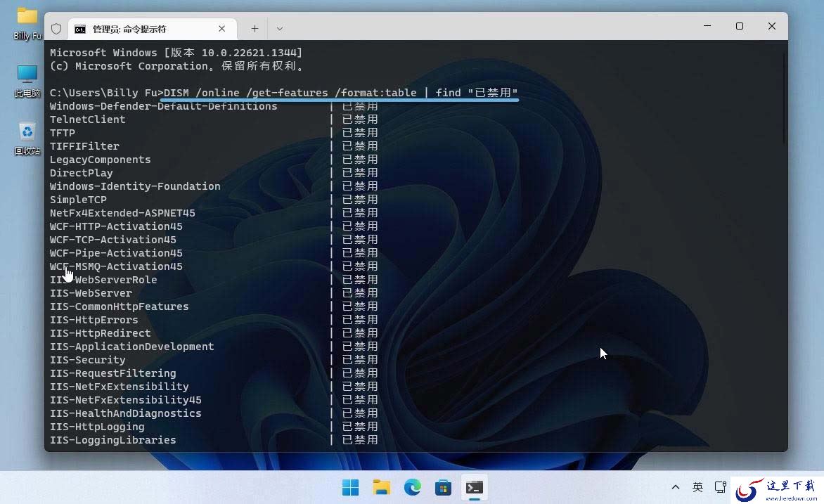This screenshot has height=504, width=824.
Task: Maximize the terminal window
Action: 740,26
